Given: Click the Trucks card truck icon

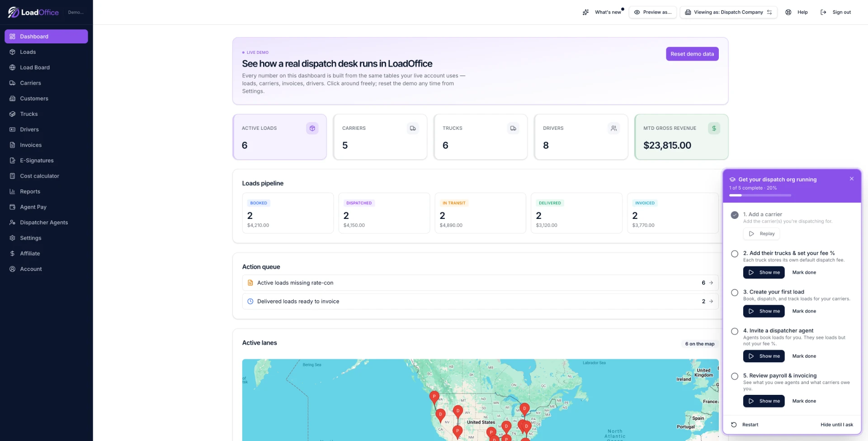Looking at the screenshot, I should click(x=513, y=128).
